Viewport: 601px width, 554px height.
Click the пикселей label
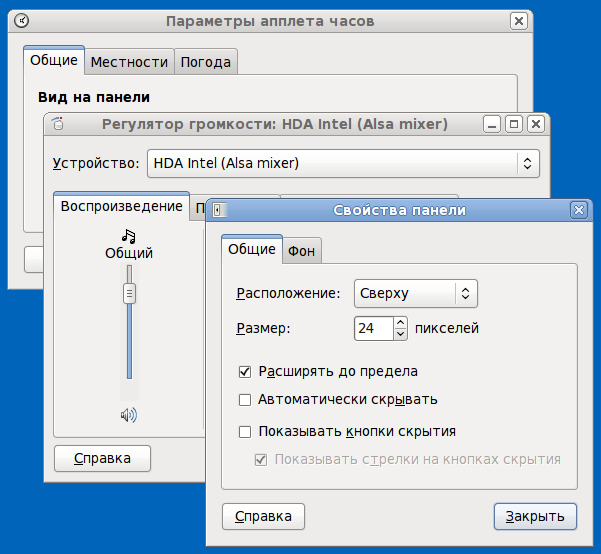click(x=447, y=329)
